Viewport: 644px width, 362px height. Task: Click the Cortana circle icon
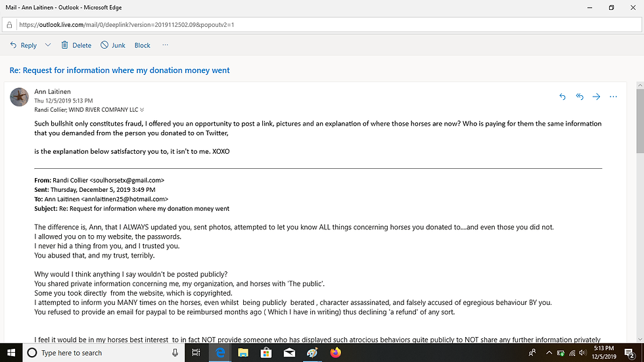(32, 353)
